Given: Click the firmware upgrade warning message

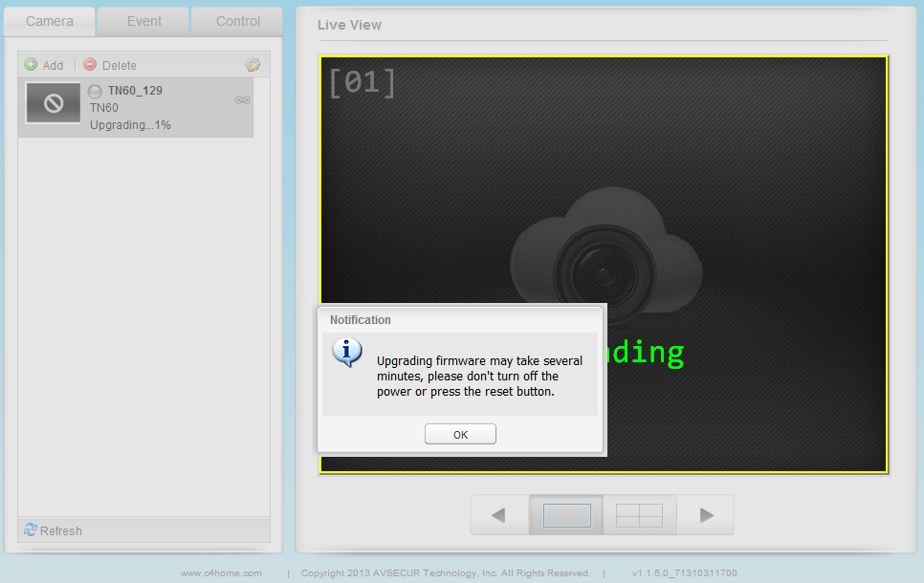Looking at the screenshot, I should 479,377.
